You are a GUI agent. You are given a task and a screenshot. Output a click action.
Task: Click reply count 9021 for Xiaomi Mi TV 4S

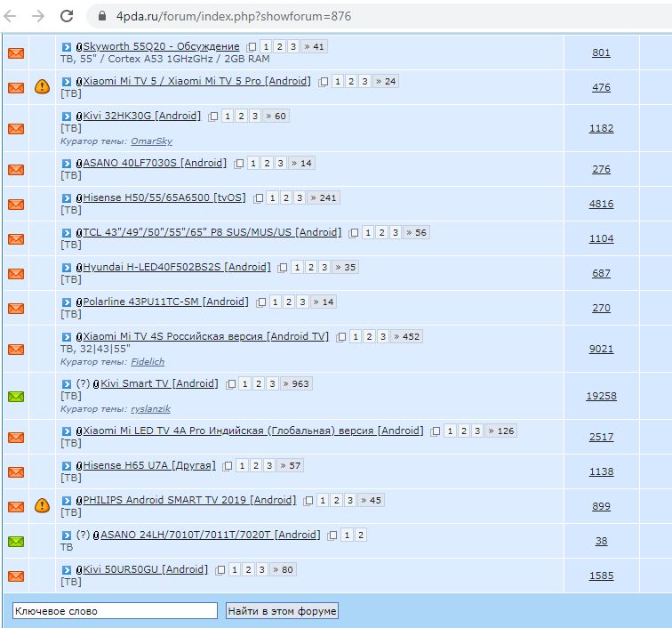pyautogui.click(x=601, y=349)
